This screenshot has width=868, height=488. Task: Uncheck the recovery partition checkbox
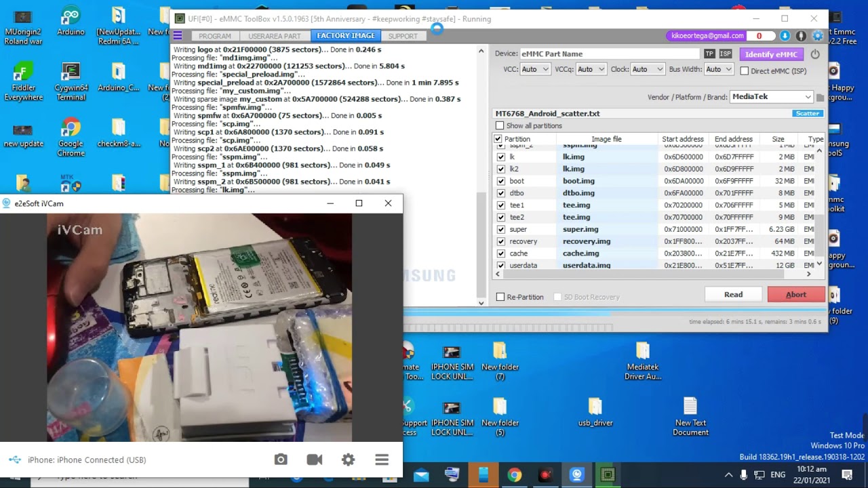click(x=501, y=241)
